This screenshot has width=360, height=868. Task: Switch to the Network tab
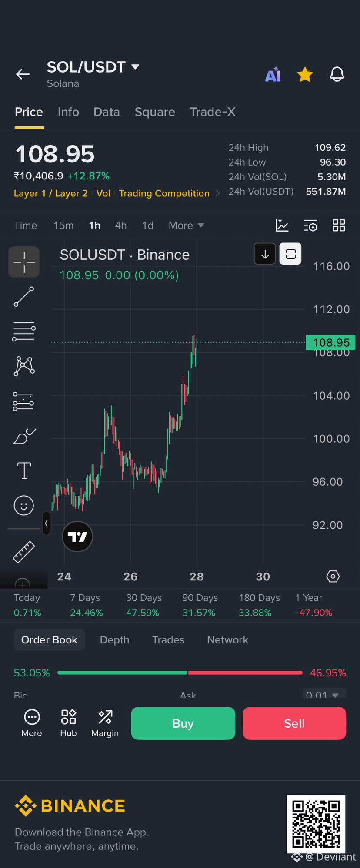228,640
